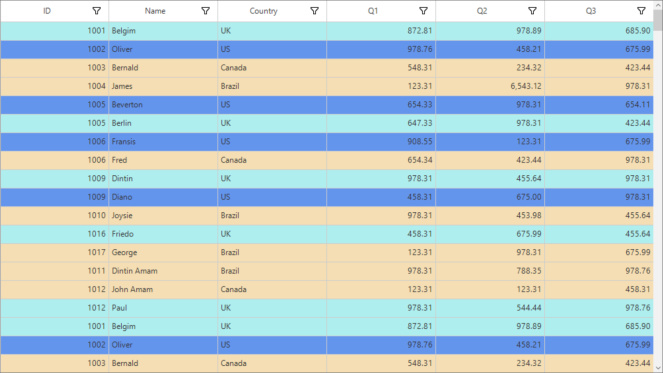Open the filter icon in Q2 column
663x373 pixels.
[532, 11]
